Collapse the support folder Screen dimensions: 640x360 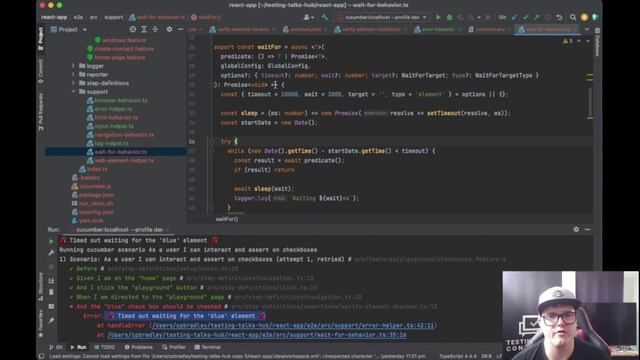(x=73, y=91)
